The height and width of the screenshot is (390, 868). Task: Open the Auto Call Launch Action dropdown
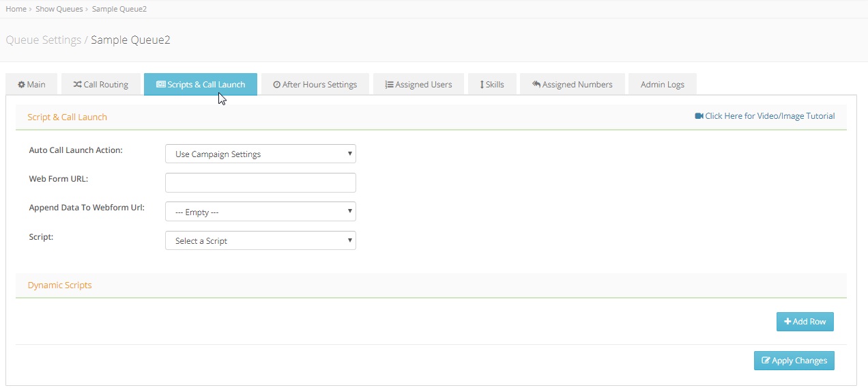tap(260, 154)
